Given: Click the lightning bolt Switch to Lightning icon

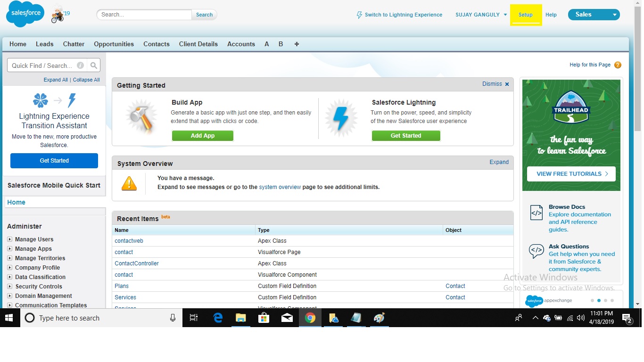Looking at the screenshot, I should coord(359,15).
